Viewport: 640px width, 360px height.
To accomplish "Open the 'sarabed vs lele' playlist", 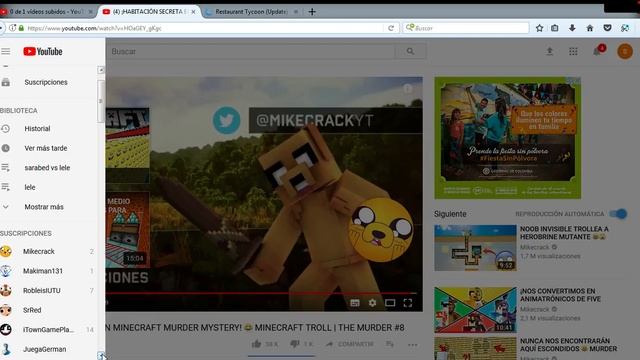I will pos(47,168).
